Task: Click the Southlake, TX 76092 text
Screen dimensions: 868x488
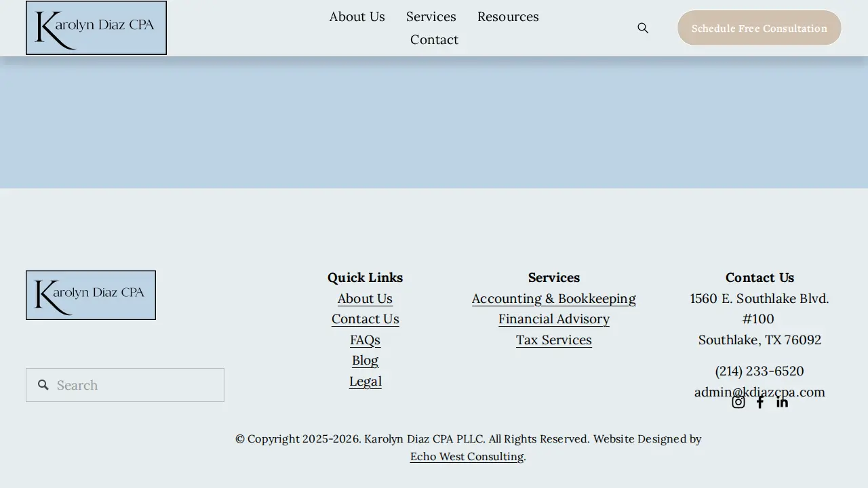Action: (x=759, y=340)
